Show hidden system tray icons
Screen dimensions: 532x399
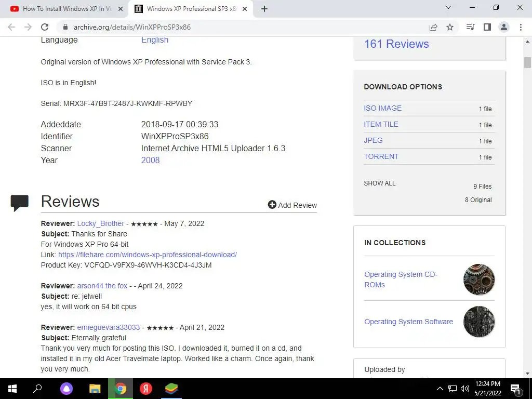pyautogui.click(x=440, y=389)
